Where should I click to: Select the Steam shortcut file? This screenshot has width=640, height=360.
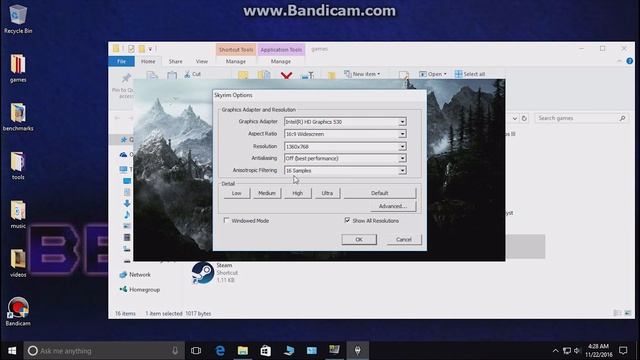tap(216, 273)
